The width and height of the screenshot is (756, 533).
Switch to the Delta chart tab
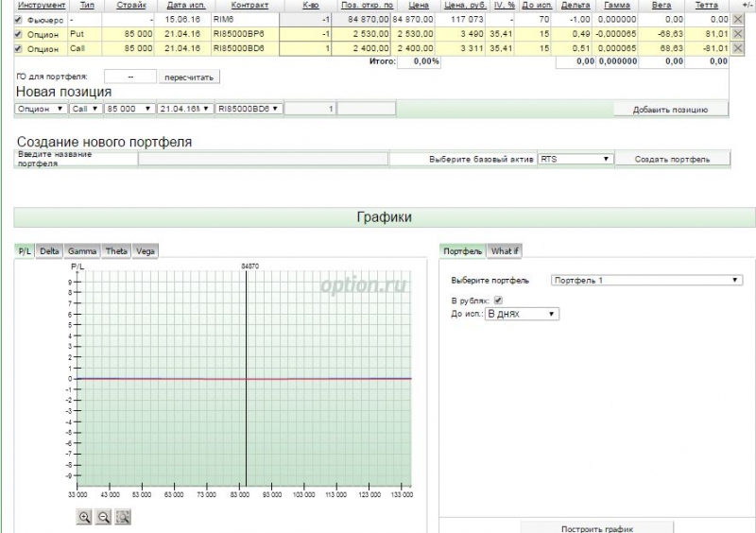point(49,250)
